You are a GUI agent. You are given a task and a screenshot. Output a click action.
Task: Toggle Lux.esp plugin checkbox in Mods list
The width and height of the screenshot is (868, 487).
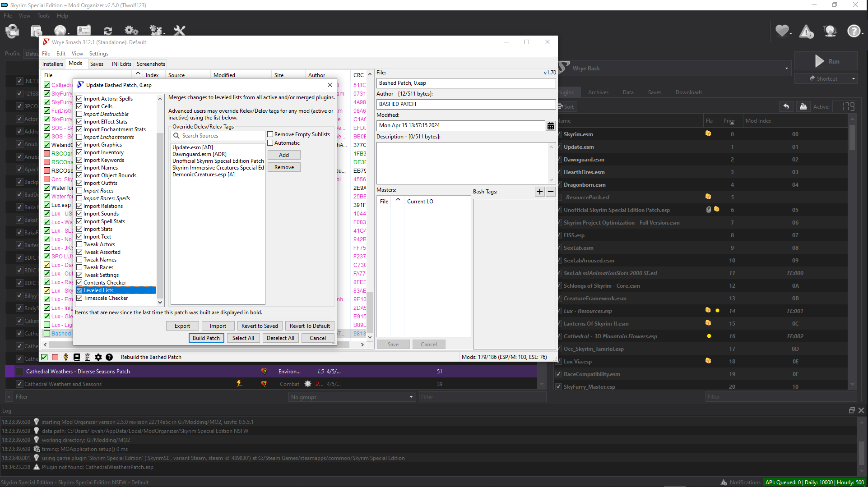point(47,205)
